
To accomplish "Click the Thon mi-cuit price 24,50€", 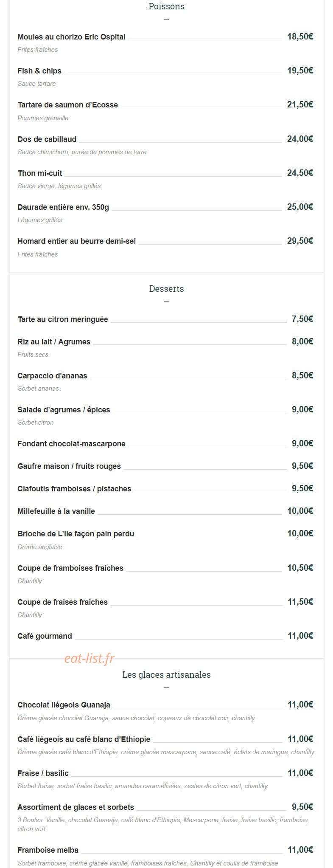I will pyautogui.click(x=300, y=173).
